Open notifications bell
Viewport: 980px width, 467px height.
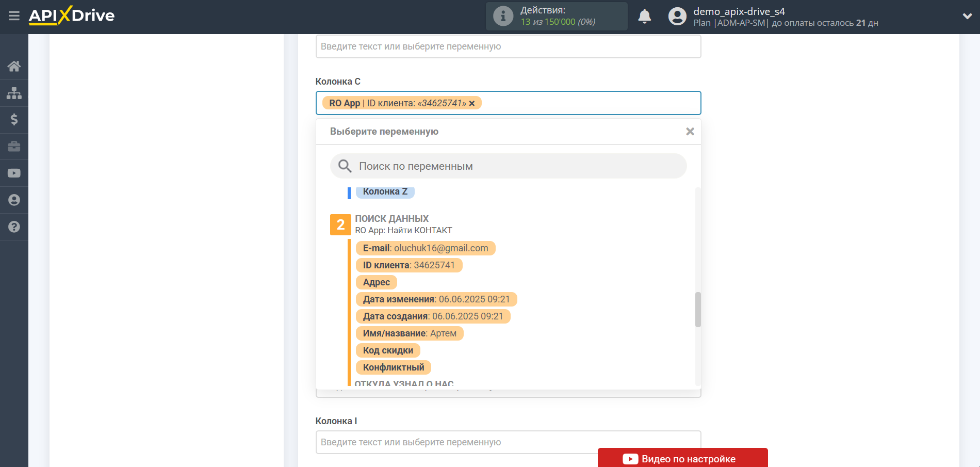(644, 17)
